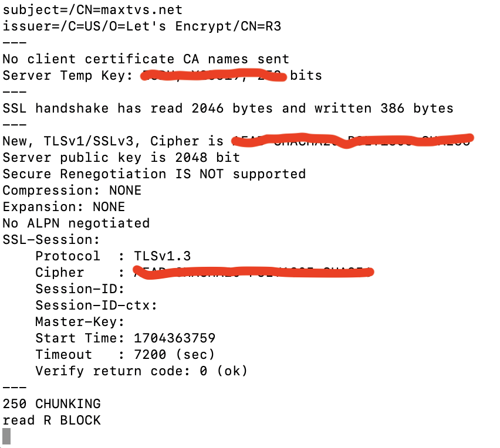Image resolution: width=500 pixels, height=448 pixels.
Task: Click the 'read R BLOCK' line
Action: [52, 420]
